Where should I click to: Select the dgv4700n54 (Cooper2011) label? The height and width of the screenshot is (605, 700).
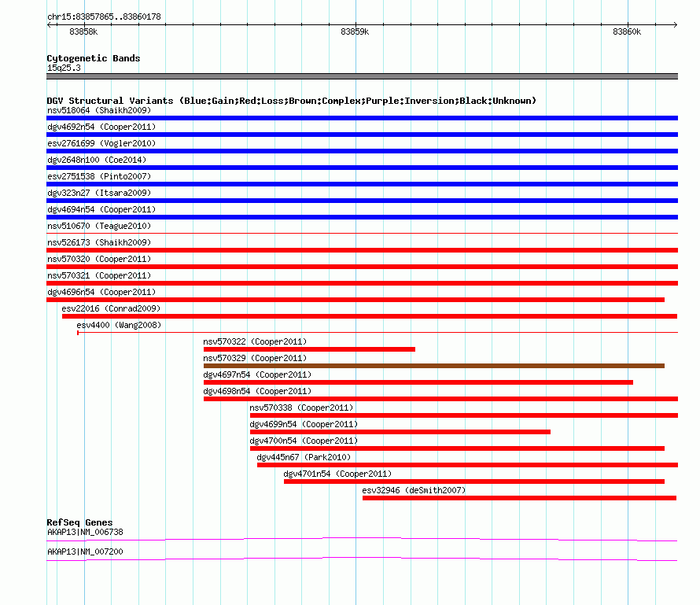coord(304,441)
